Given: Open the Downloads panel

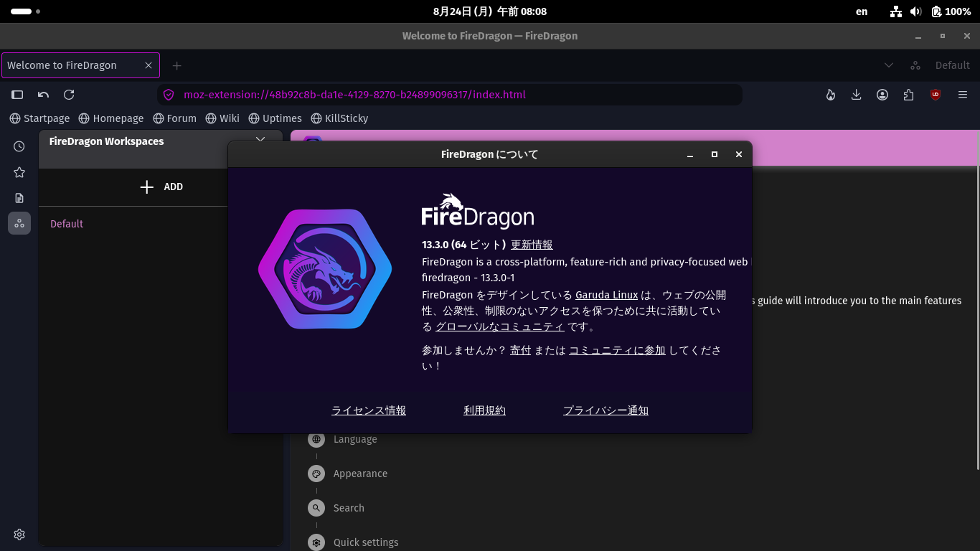Looking at the screenshot, I should point(857,95).
